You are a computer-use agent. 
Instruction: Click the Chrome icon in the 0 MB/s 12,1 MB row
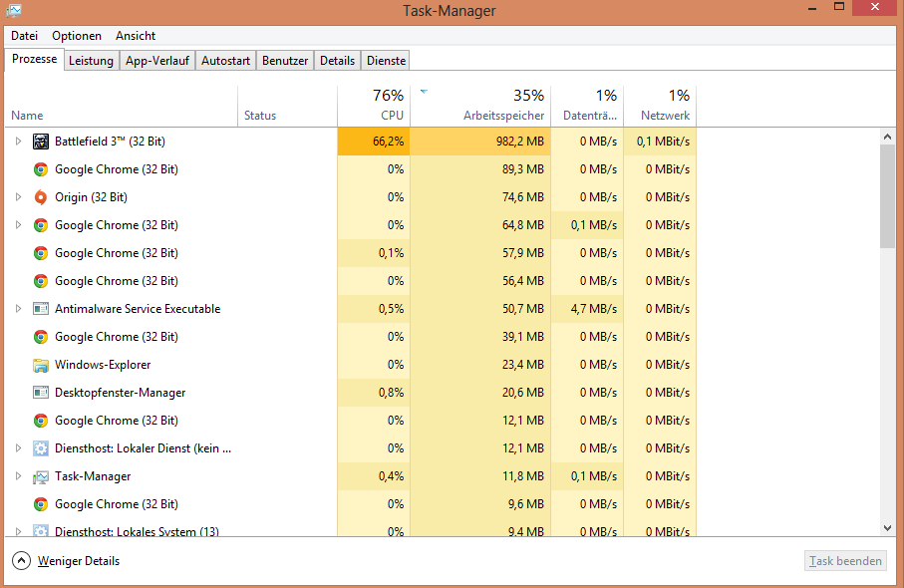pyautogui.click(x=40, y=421)
